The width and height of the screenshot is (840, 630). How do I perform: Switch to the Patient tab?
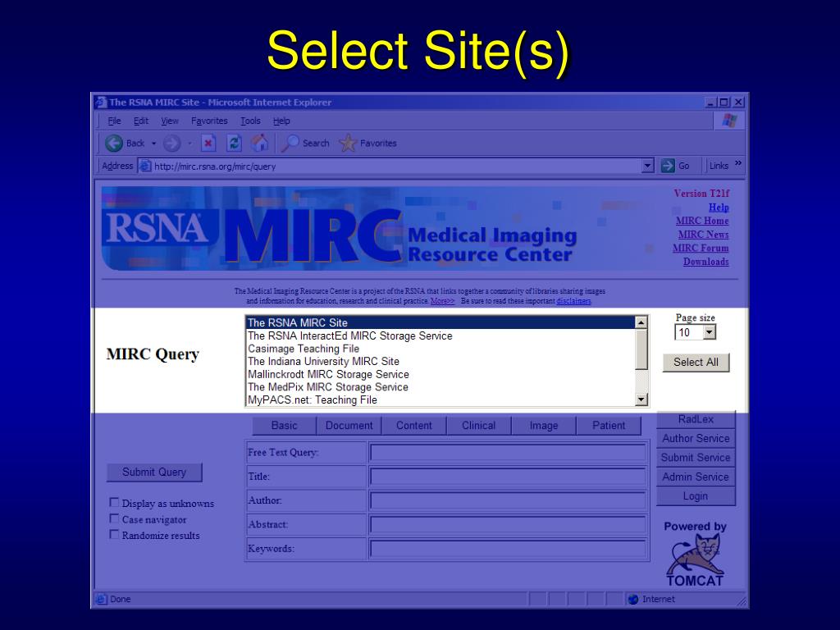(x=609, y=426)
